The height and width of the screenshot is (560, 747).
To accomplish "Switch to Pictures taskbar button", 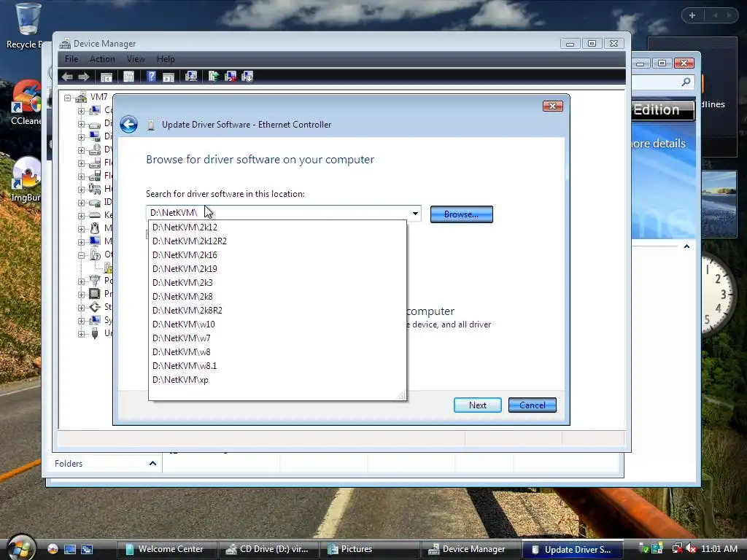I will (x=371, y=549).
